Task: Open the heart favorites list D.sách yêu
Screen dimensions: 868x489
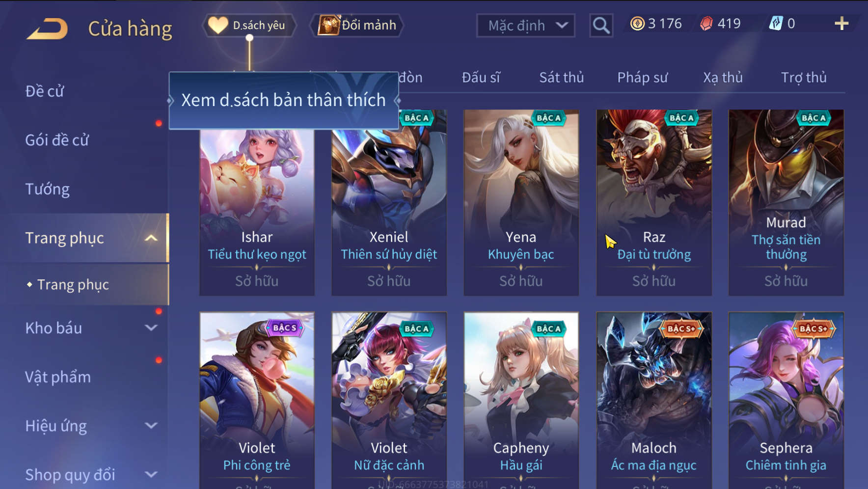Action: tap(249, 25)
